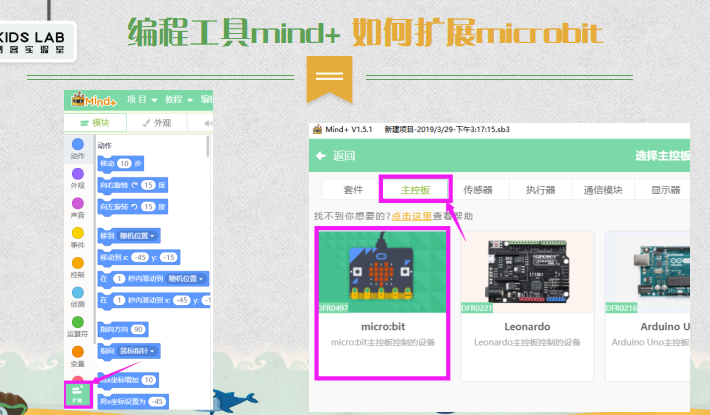Click the clockwise arrow icon in 向右旋转 block

pos(134,185)
